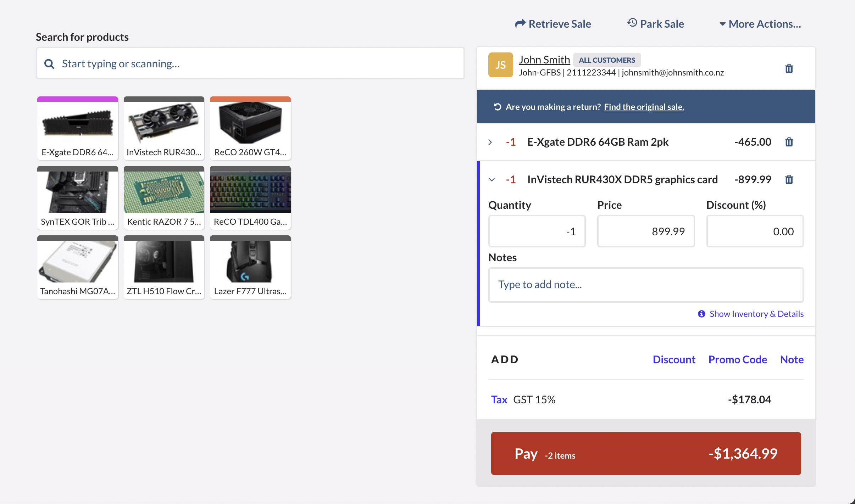Add a Discount to the sale
The image size is (855, 504).
point(673,359)
